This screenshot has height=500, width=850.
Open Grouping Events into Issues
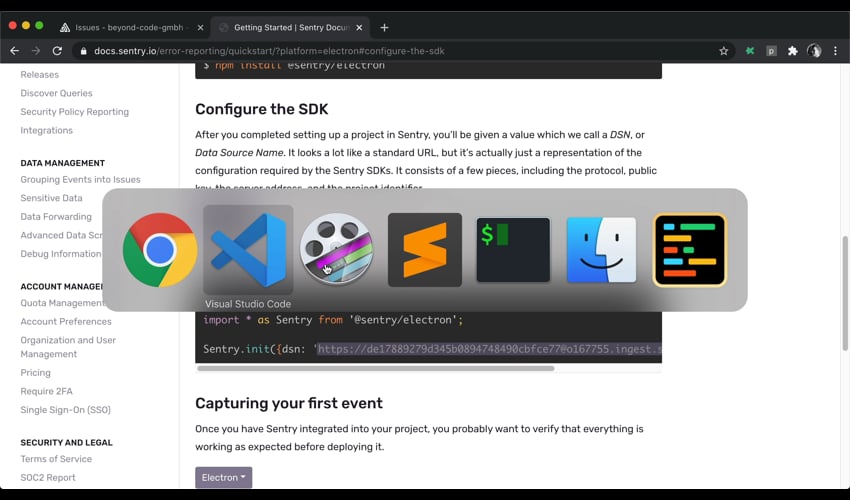(x=80, y=180)
